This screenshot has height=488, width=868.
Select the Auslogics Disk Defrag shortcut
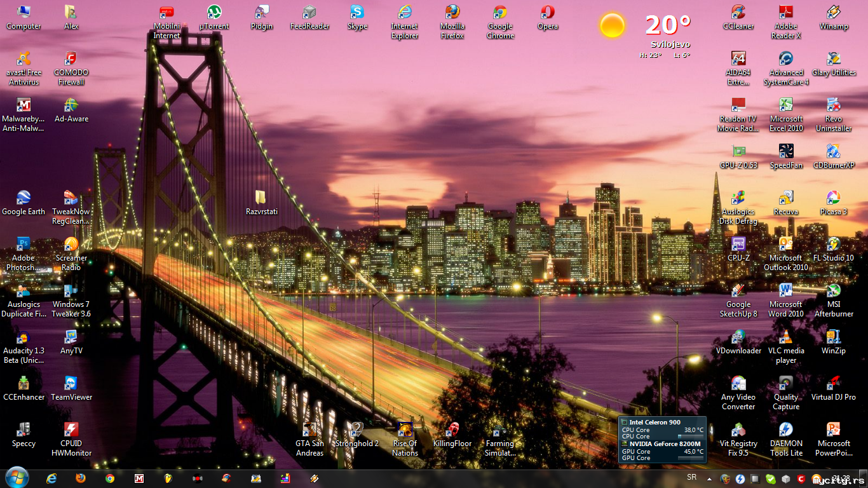(x=738, y=208)
